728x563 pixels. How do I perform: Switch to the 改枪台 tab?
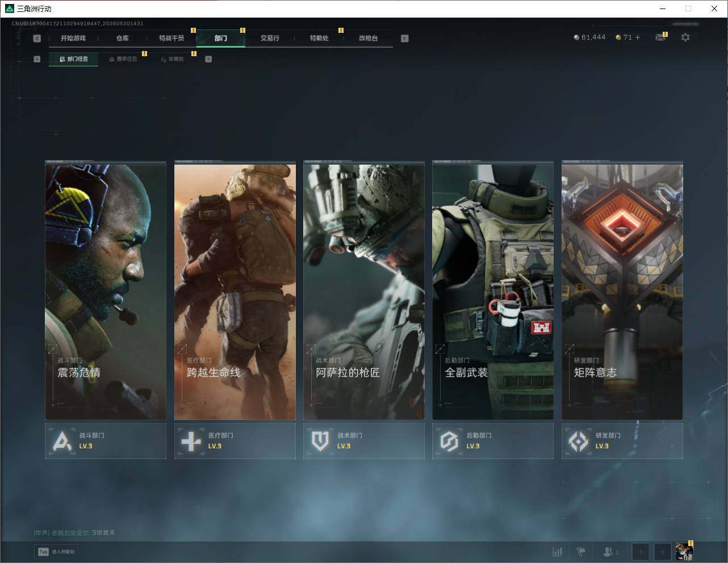(368, 38)
